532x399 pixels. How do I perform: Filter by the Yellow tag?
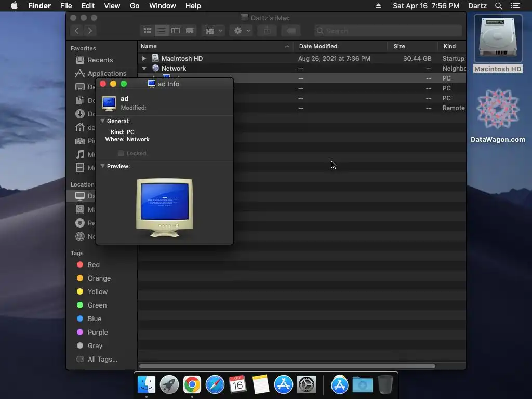[x=92, y=292]
